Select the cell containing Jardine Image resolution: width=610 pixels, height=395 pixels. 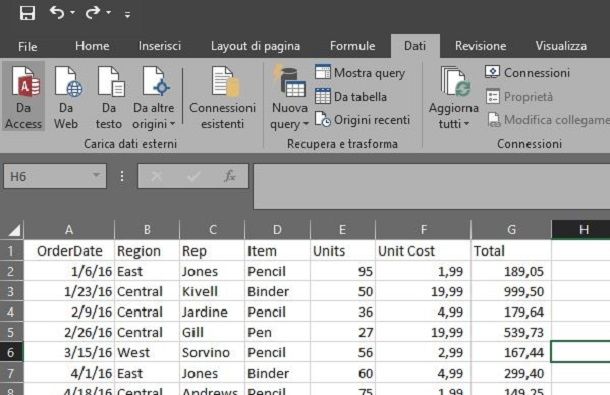pos(212,312)
